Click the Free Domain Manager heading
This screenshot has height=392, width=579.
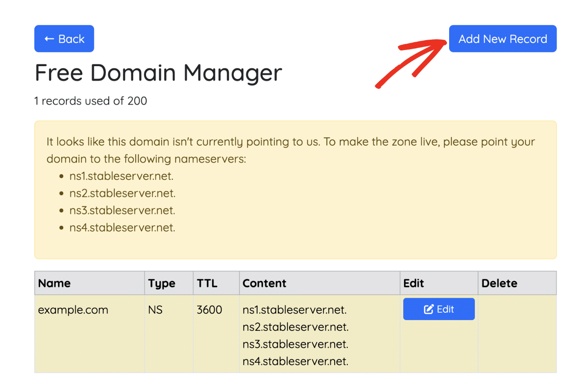click(x=158, y=73)
